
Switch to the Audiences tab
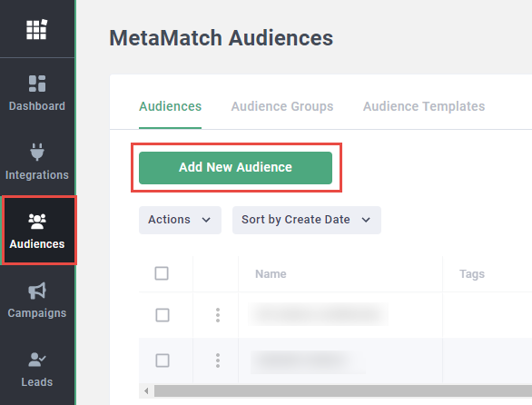(x=170, y=106)
